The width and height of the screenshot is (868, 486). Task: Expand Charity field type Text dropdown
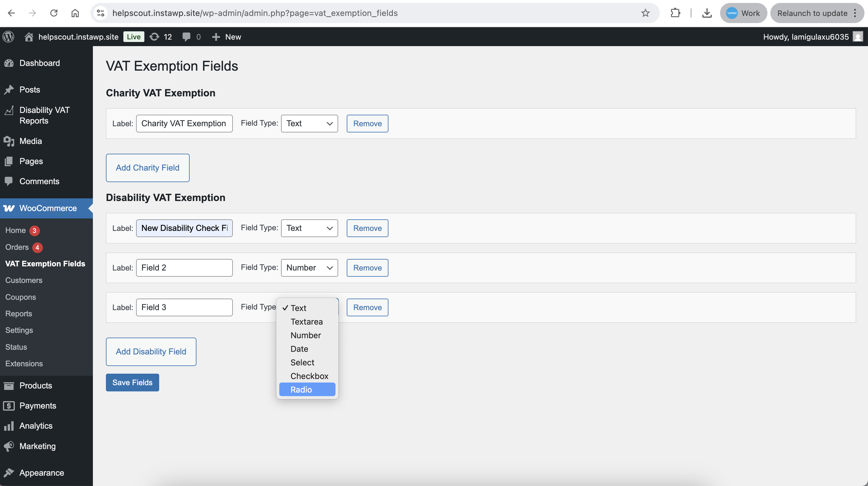pos(309,123)
